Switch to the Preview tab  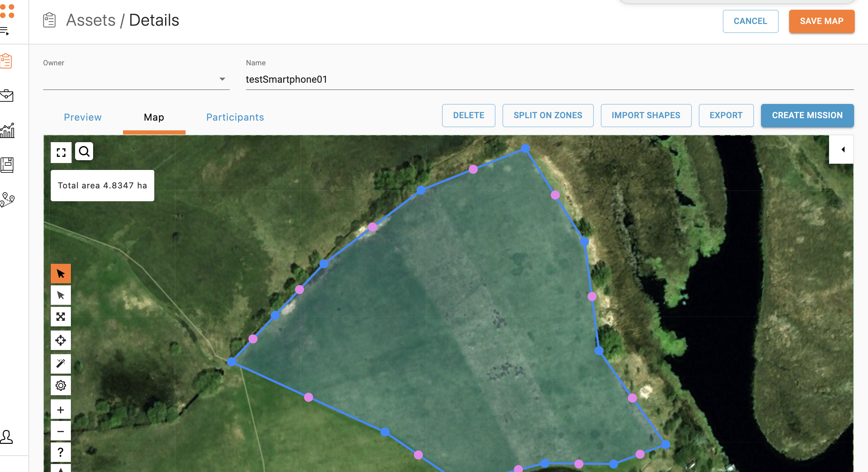click(x=83, y=117)
